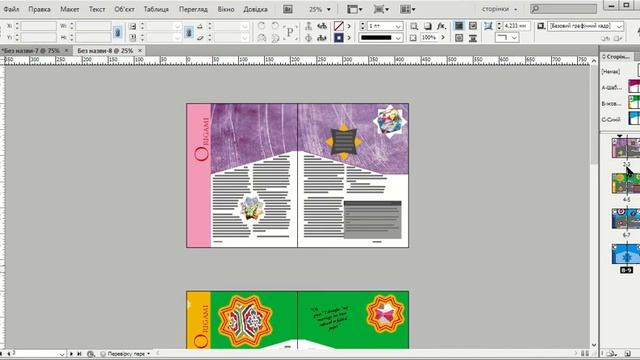Viewport: 640px width, 360px height.
Task: Switch to the Без назви-7 @ 75% tab
Action: click(x=31, y=51)
